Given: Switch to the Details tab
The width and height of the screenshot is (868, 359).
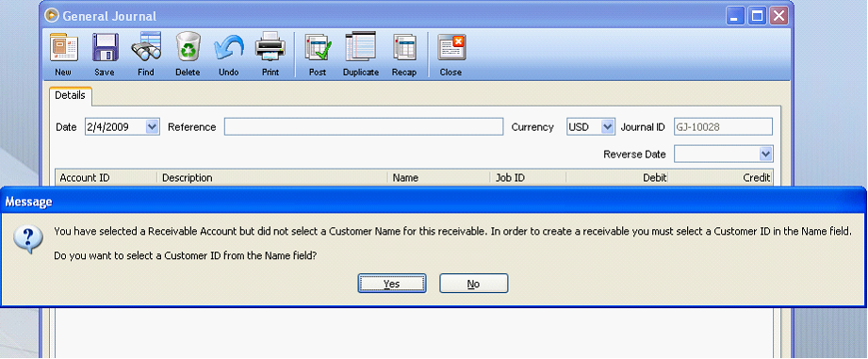Looking at the screenshot, I should coord(71,96).
